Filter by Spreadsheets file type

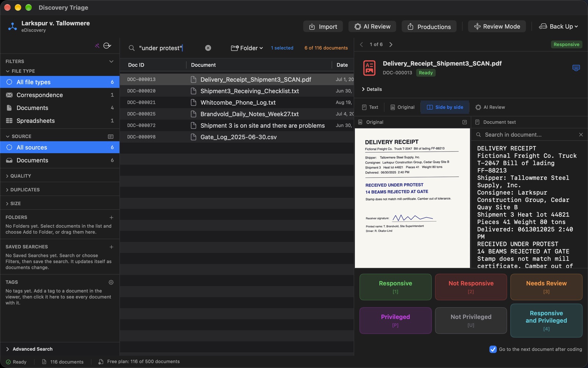(x=60, y=121)
